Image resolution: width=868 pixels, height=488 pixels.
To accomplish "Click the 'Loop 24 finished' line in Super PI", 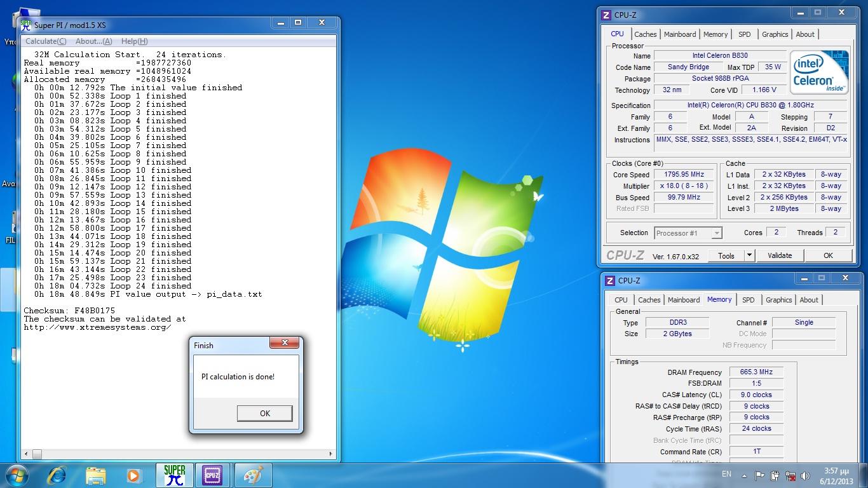I will (x=112, y=286).
